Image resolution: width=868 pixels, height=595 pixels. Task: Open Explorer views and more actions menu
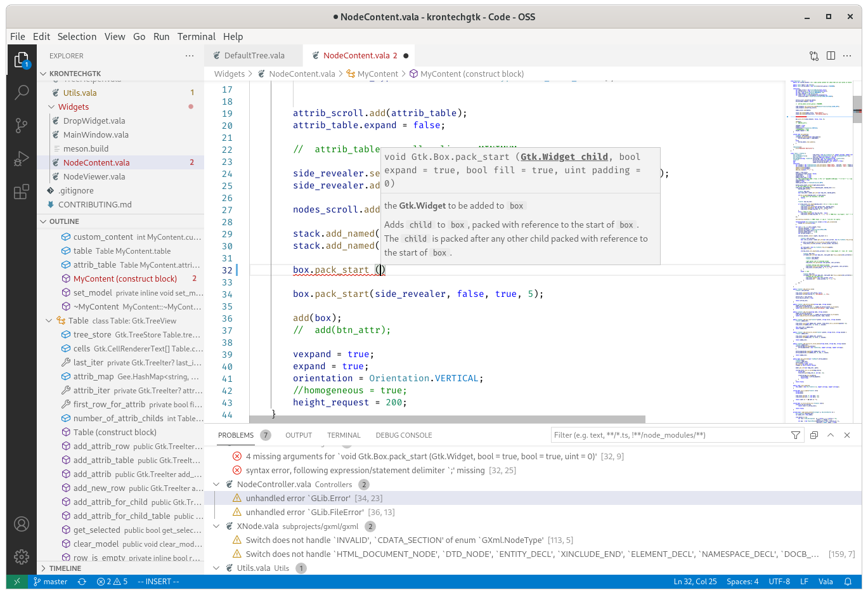click(190, 56)
